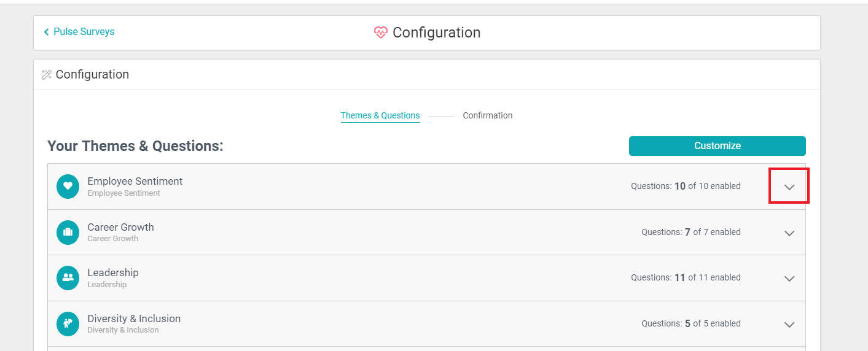Viewport: 868px width, 351px height.
Task: Expand the Diversity & Inclusion chevron
Action: (x=789, y=325)
